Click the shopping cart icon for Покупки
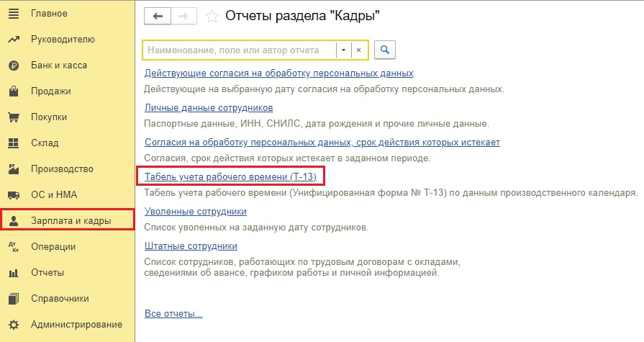Screen dimensions: 644x342 pyautogui.click(x=14, y=117)
